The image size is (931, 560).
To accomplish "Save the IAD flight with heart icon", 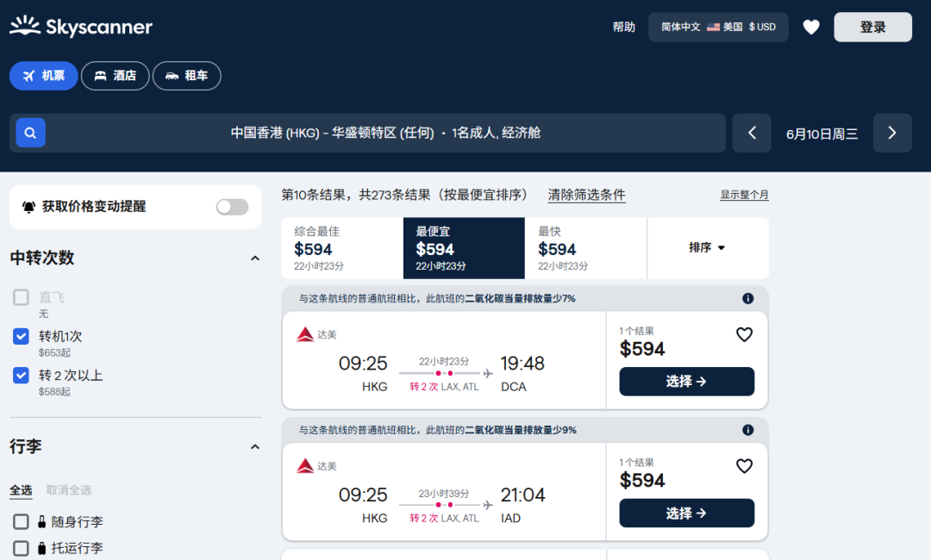I will pos(744,466).
